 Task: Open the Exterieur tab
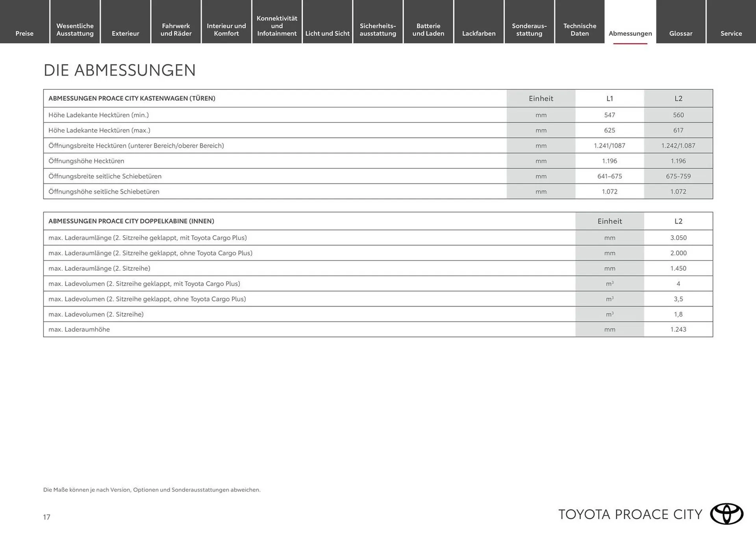125,33
